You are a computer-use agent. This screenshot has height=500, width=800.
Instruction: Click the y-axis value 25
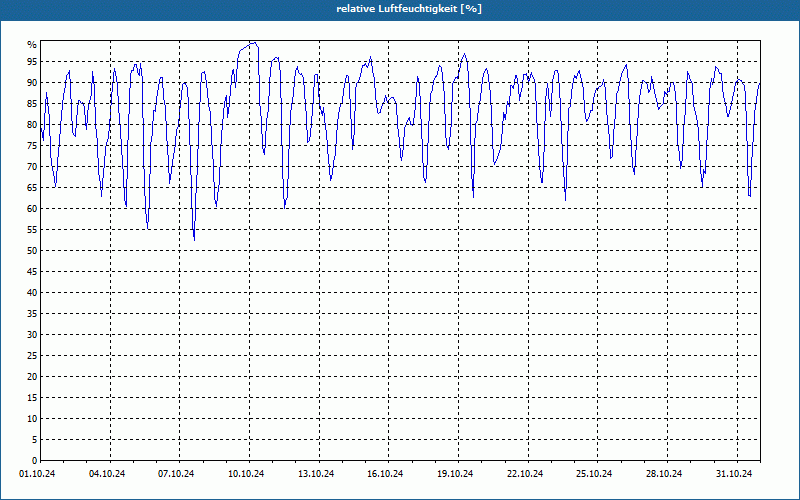coord(32,356)
